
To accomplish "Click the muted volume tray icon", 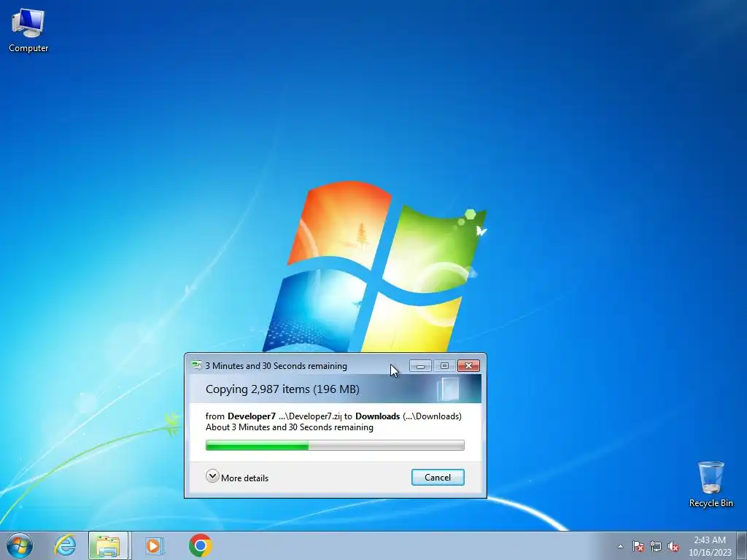I will 673,546.
